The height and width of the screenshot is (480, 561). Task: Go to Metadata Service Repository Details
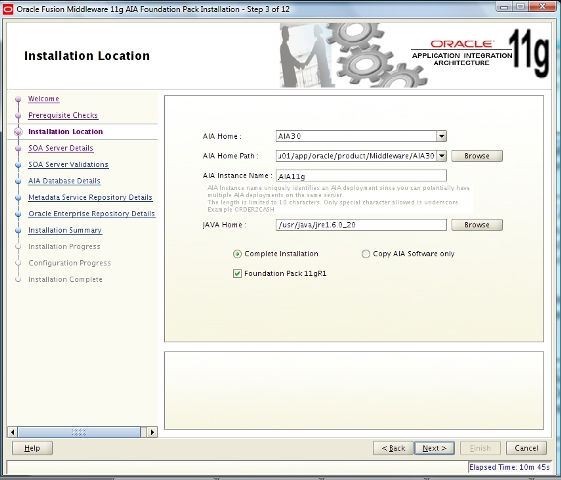(x=90, y=197)
